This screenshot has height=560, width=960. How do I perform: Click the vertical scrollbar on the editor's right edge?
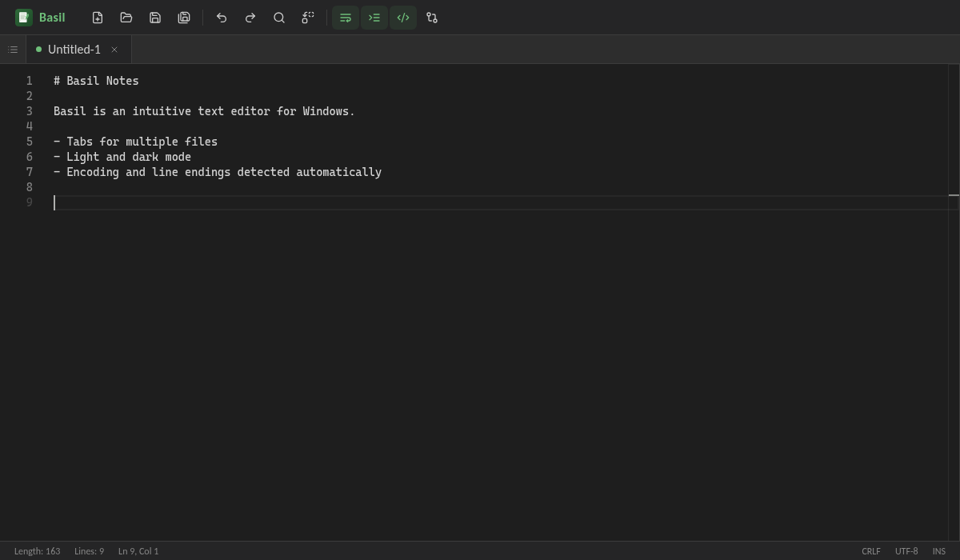[x=954, y=302]
